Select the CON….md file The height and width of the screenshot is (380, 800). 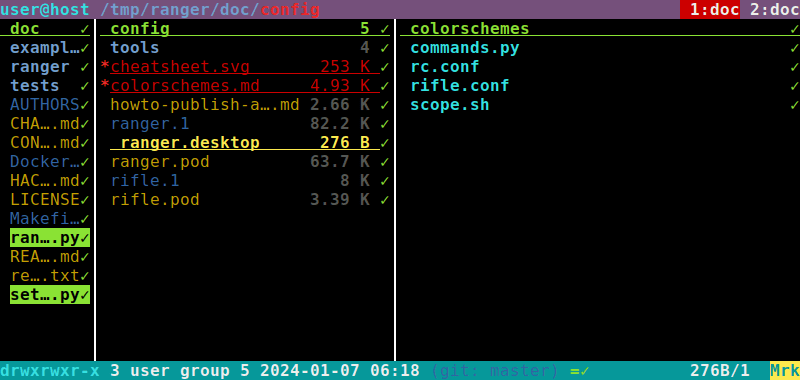(x=45, y=142)
